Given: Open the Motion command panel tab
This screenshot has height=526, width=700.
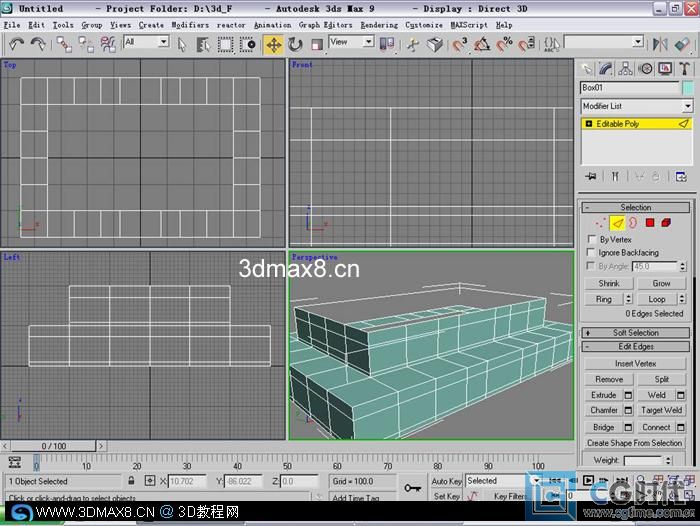Looking at the screenshot, I should click(645, 69).
